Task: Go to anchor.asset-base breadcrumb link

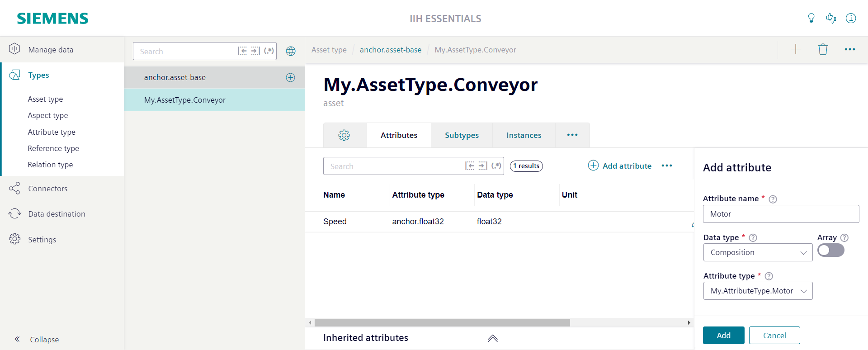Action: pyautogui.click(x=391, y=50)
